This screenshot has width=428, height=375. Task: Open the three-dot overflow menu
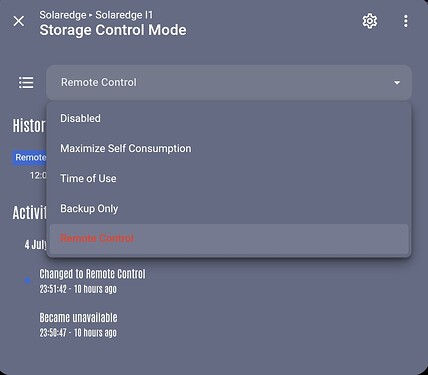tap(405, 21)
